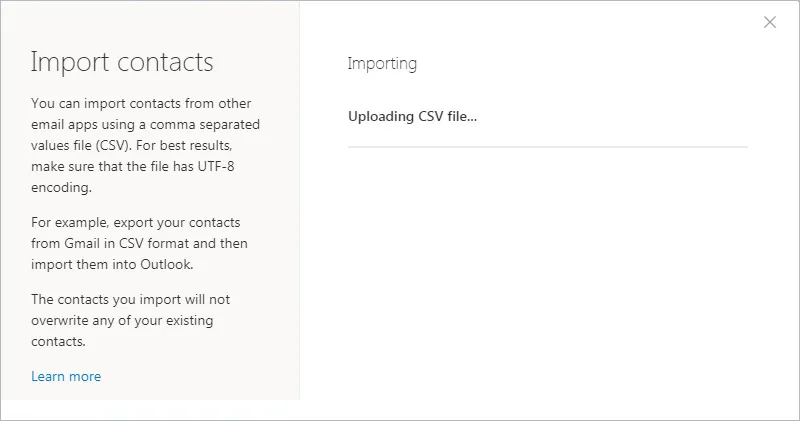Click the 'email apps' text
The image size is (800, 421).
click(67, 124)
